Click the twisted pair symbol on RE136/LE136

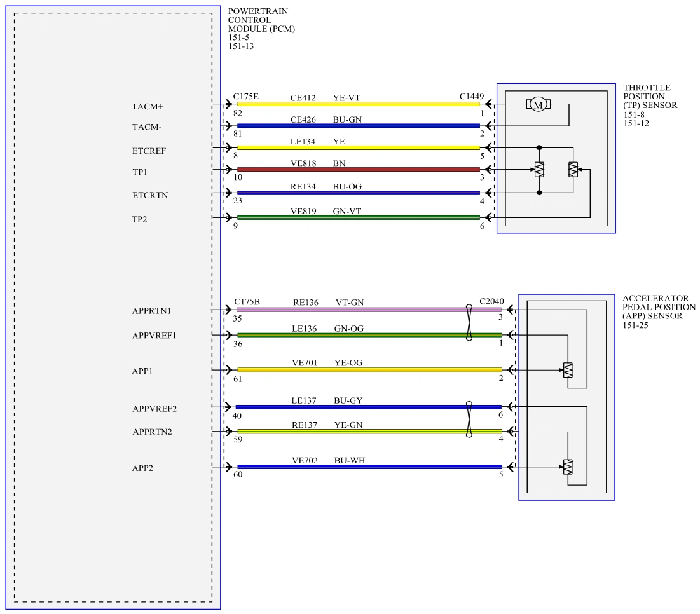tap(469, 322)
